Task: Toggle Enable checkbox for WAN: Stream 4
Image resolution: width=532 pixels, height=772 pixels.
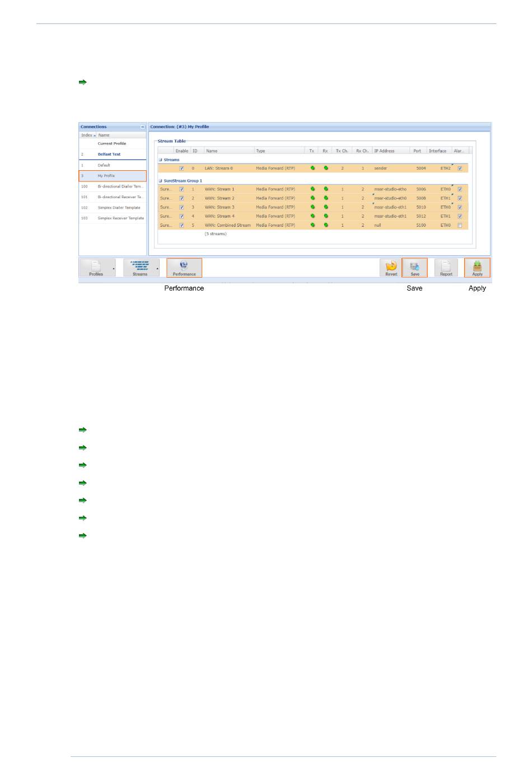Action: pyautogui.click(x=181, y=216)
